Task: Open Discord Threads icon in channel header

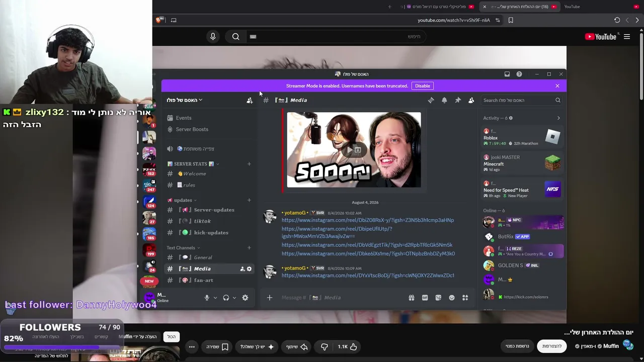Action: pos(431,100)
